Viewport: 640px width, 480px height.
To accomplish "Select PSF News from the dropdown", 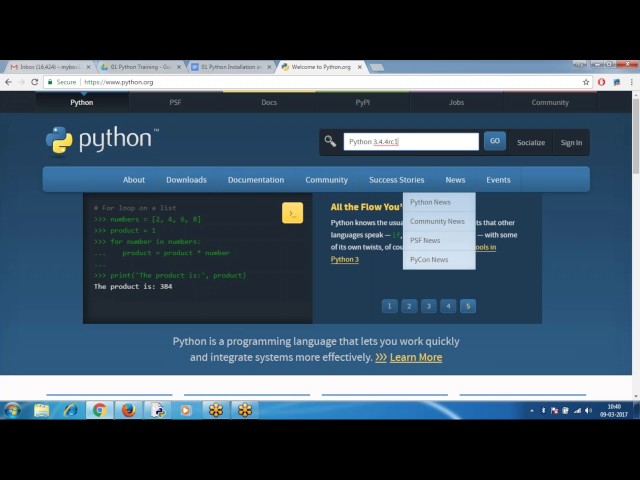I will 439,240.
